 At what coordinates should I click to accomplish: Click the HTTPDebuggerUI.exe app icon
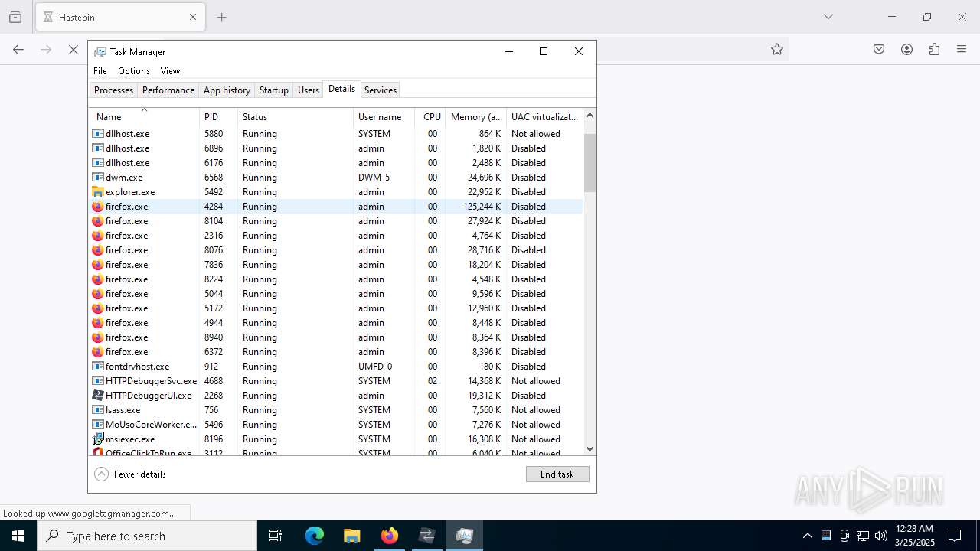pos(97,395)
